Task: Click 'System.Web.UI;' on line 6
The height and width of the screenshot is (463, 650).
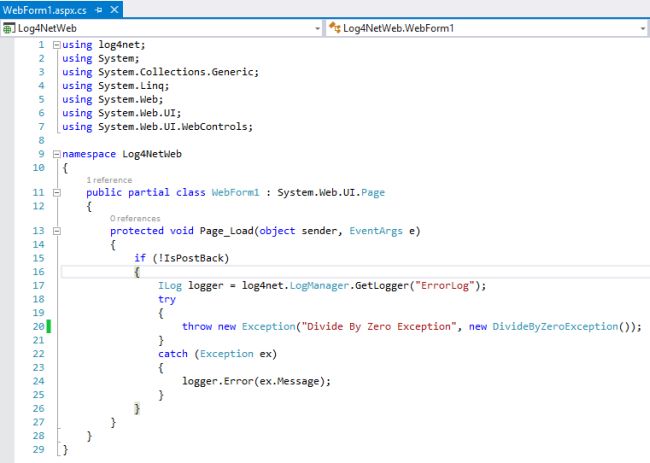Action: tap(140, 113)
